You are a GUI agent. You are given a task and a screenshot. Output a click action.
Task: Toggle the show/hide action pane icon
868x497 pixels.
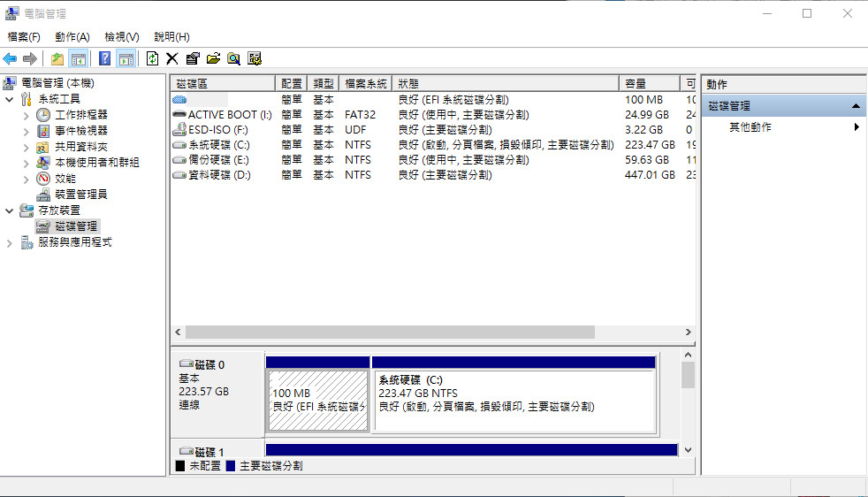126,58
